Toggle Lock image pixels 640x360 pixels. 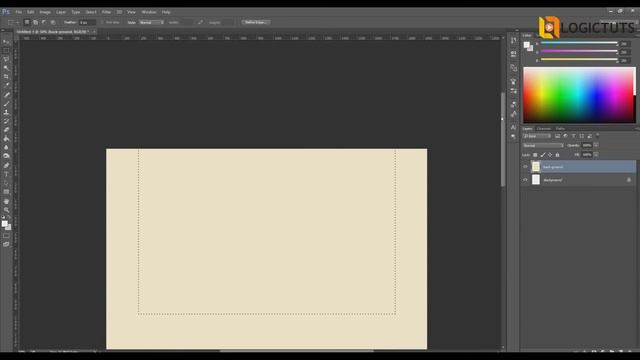coord(542,155)
